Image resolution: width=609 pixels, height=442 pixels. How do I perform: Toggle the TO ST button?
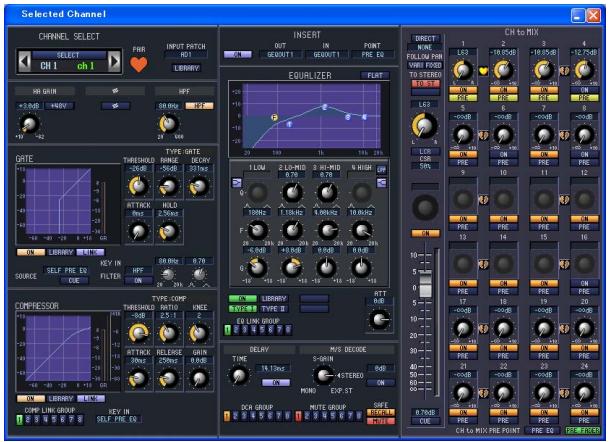(x=425, y=83)
